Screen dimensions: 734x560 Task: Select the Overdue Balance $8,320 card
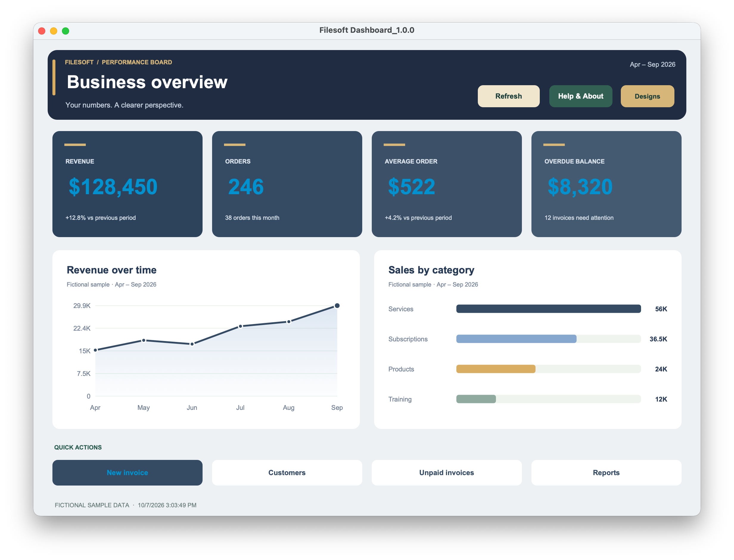606,184
